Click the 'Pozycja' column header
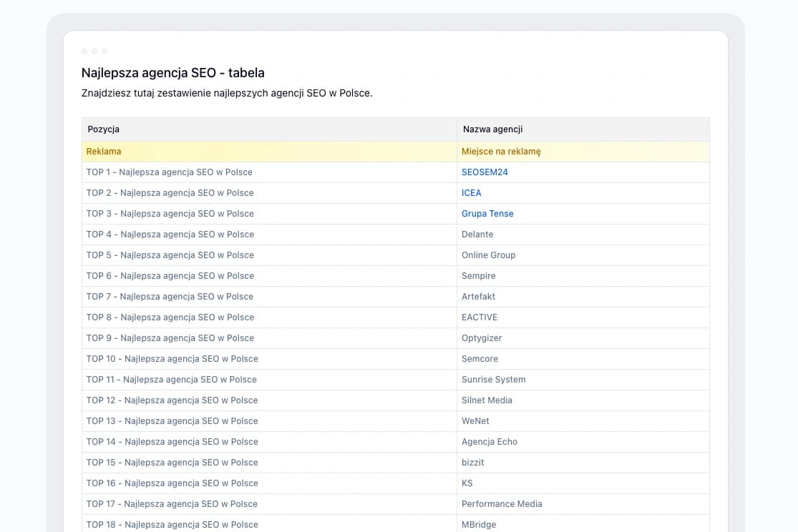798x532 pixels. click(x=104, y=129)
